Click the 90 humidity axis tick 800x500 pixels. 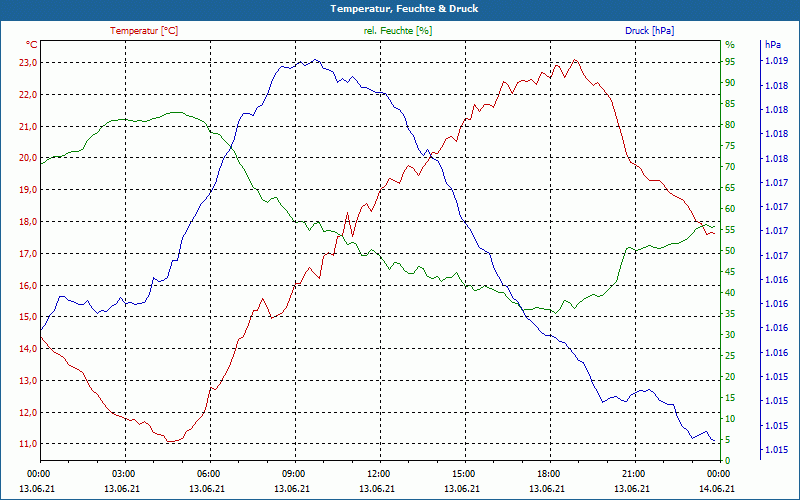(730, 83)
